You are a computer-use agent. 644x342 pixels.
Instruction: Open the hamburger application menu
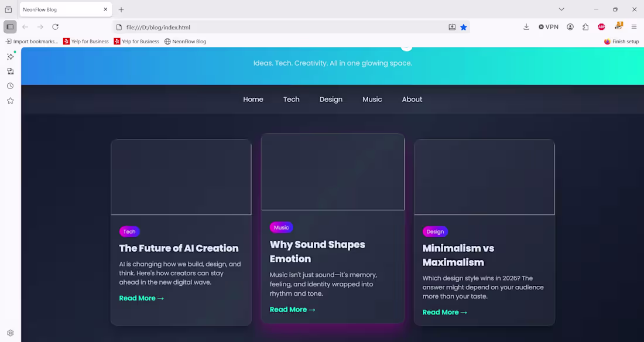[x=634, y=27]
